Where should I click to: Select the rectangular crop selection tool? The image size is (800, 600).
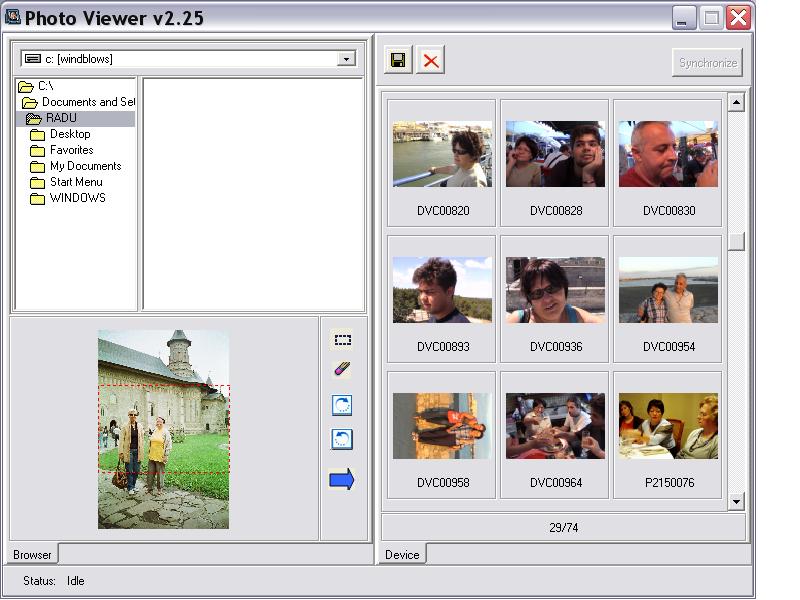click(342, 340)
